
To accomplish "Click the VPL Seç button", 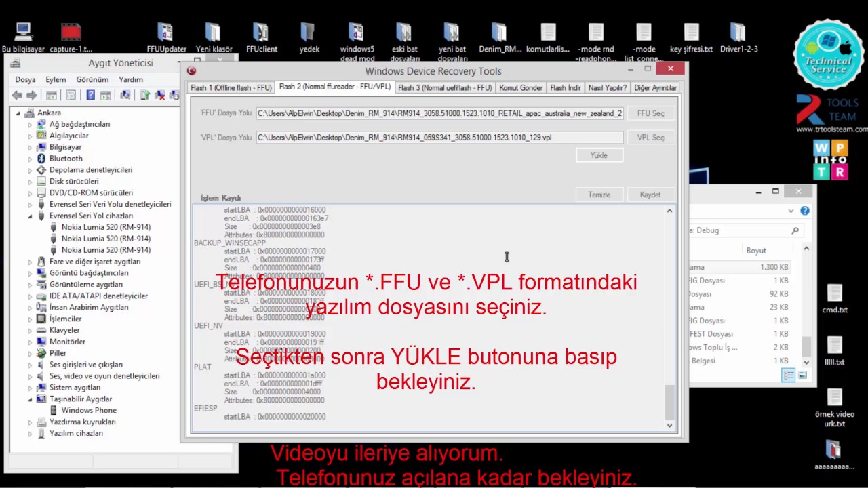I will 651,137.
